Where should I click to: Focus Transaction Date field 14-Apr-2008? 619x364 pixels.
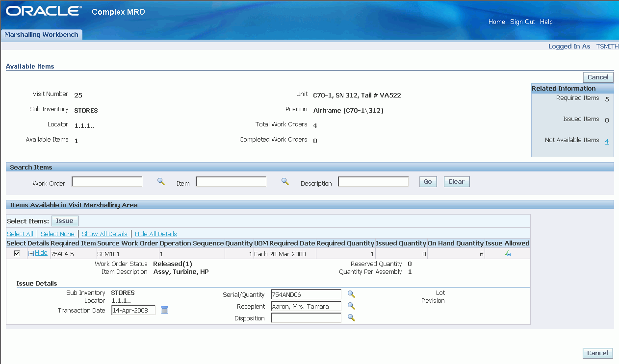(x=133, y=310)
